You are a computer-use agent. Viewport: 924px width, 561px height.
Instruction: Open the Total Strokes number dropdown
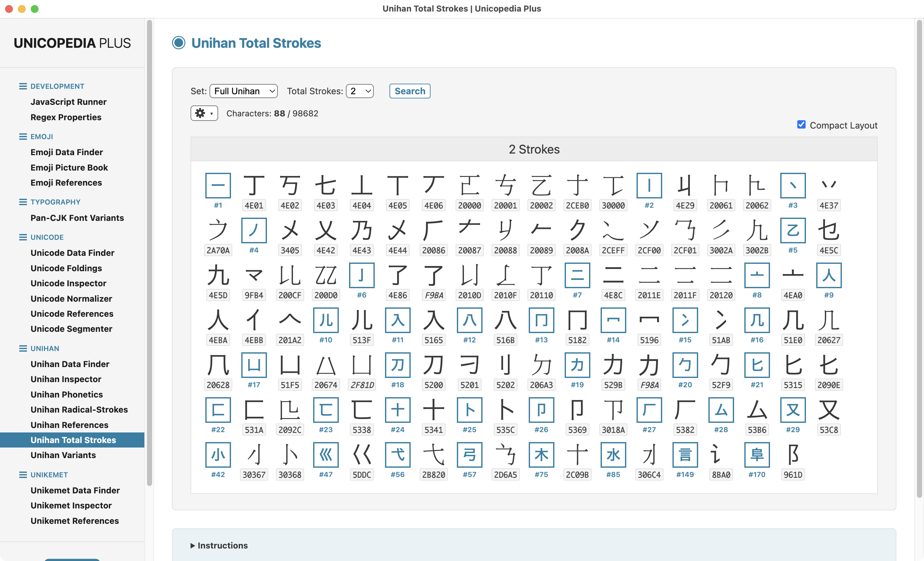pos(360,91)
